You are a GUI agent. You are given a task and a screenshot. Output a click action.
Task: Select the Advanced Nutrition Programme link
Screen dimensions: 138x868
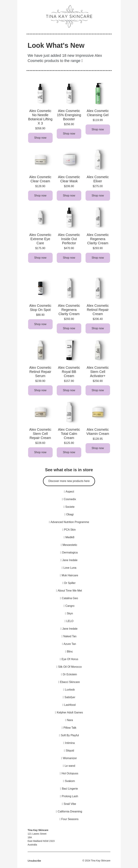[69, 522]
